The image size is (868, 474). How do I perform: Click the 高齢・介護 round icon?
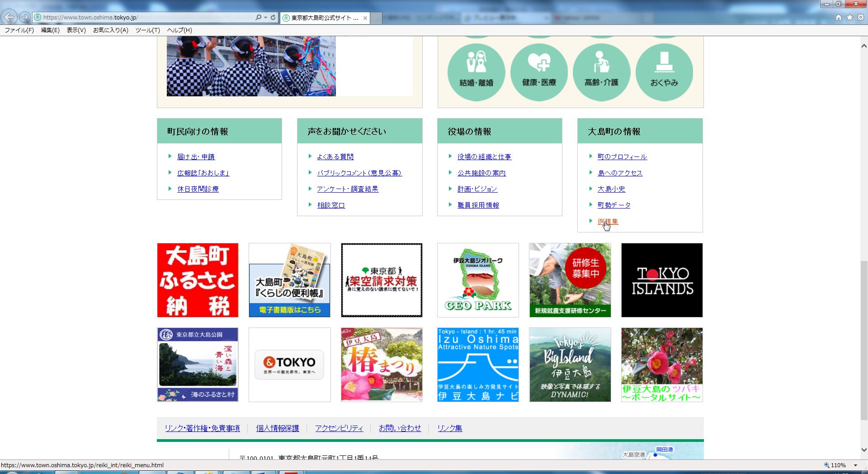(x=601, y=72)
